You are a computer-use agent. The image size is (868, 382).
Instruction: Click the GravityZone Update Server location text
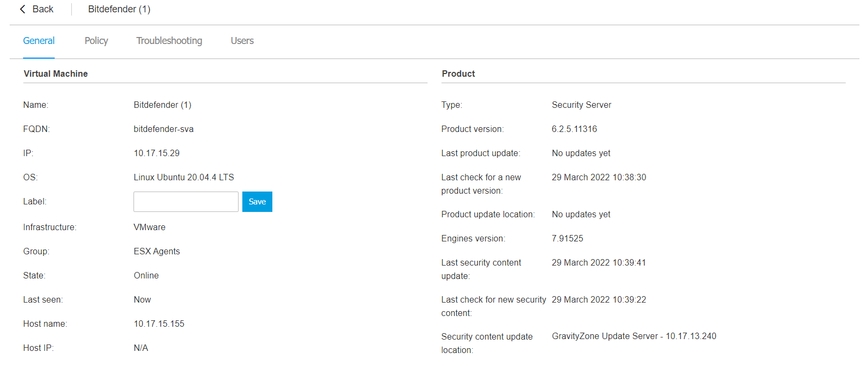tap(634, 336)
